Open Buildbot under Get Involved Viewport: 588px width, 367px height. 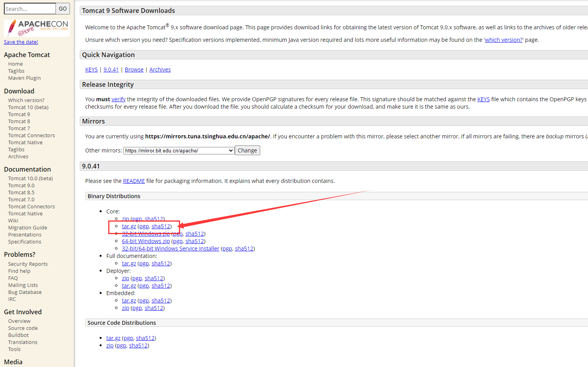click(x=18, y=335)
